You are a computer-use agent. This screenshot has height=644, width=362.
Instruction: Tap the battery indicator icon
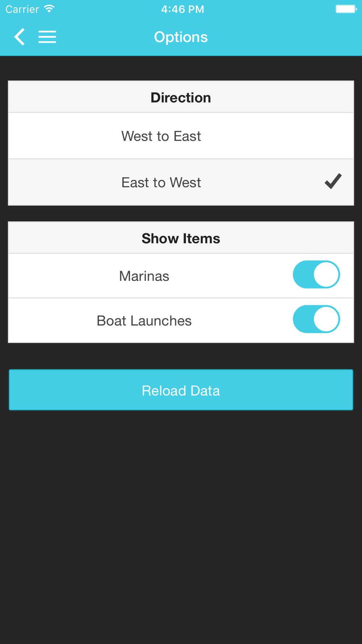[346, 9]
